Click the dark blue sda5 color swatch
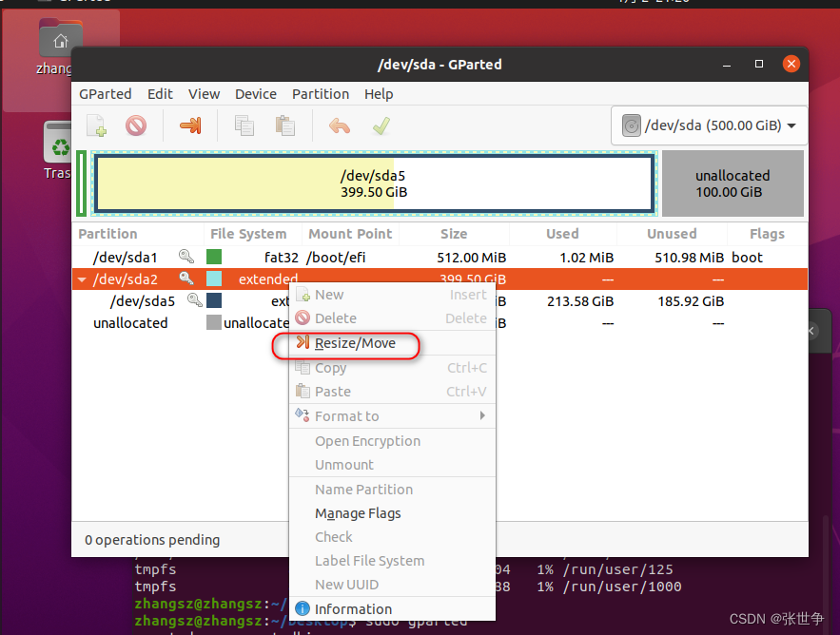This screenshot has height=635, width=840. [x=214, y=300]
